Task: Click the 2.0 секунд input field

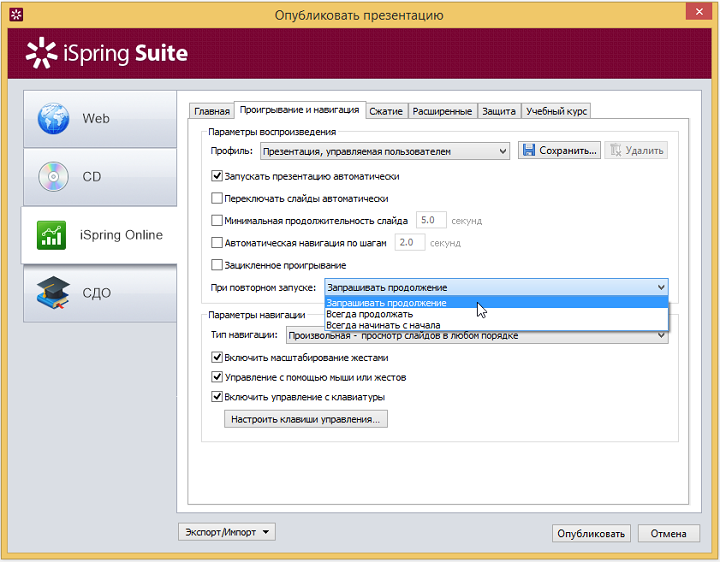Action: pos(410,242)
